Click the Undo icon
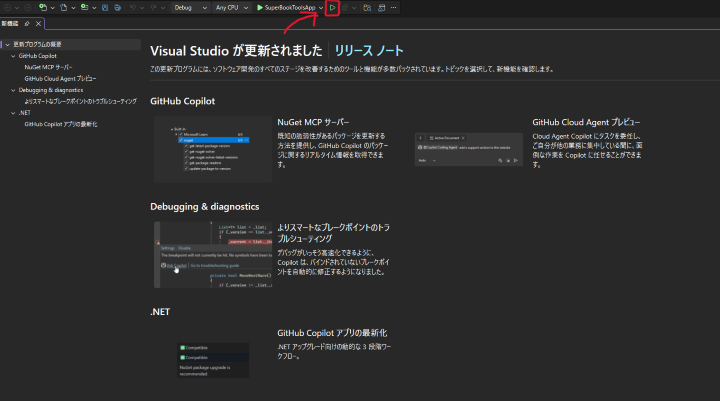720x401 pixels. point(133,7)
